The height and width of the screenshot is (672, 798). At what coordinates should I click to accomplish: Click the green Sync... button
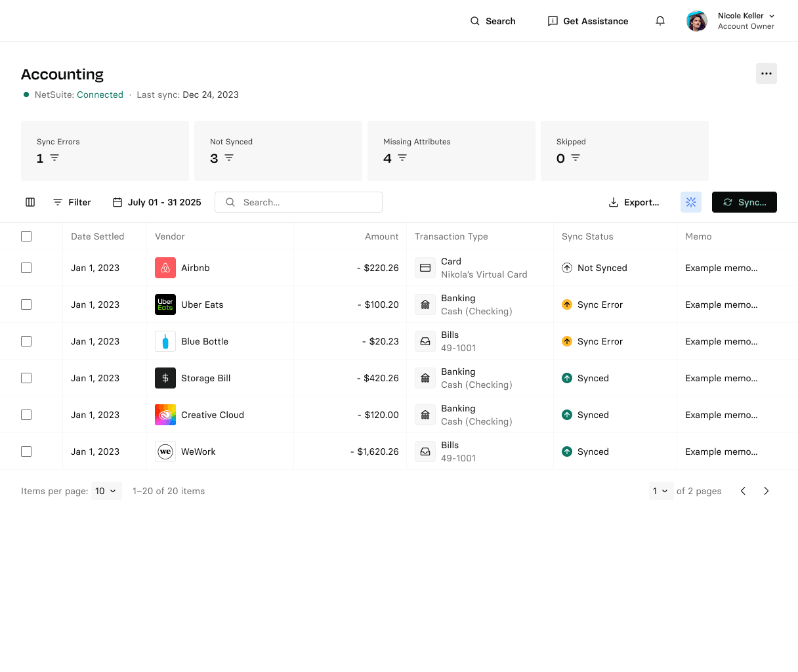coord(744,202)
